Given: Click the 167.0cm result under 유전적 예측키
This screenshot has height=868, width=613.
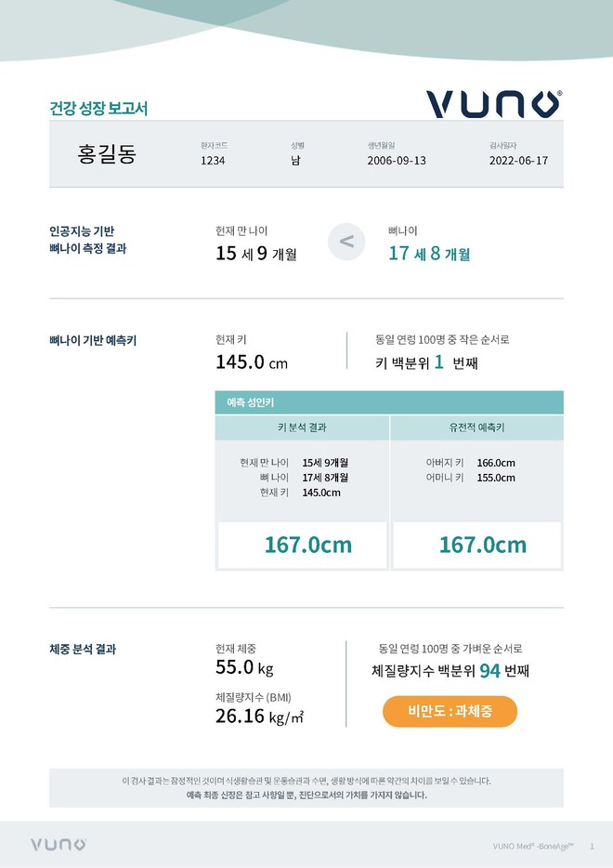Looking at the screenshot, I should point(482,546).
